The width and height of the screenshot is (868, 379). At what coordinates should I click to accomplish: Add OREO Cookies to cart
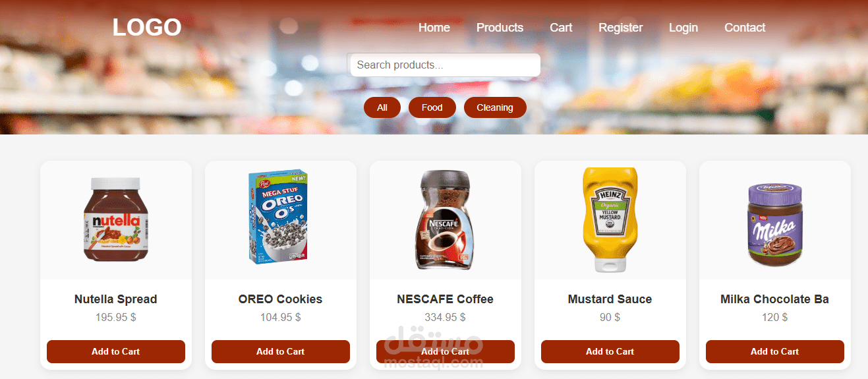[281, 351]
